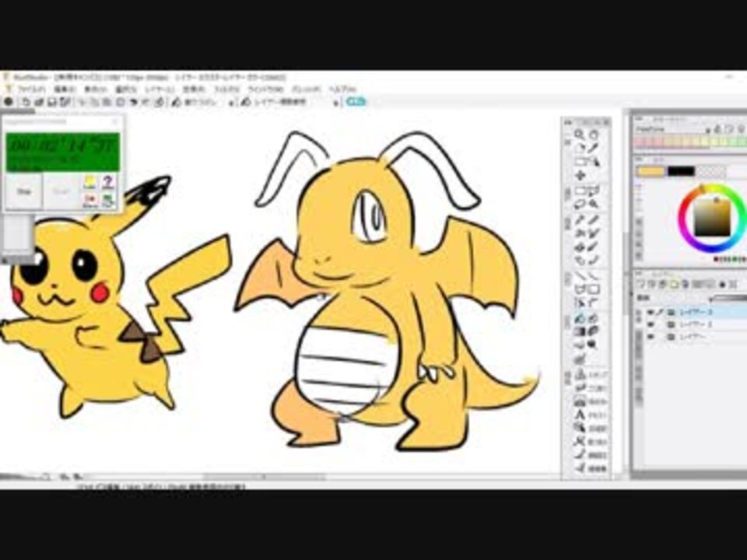
Task: Toggle visibility of the bottom layer
Action: click(651, 337)
